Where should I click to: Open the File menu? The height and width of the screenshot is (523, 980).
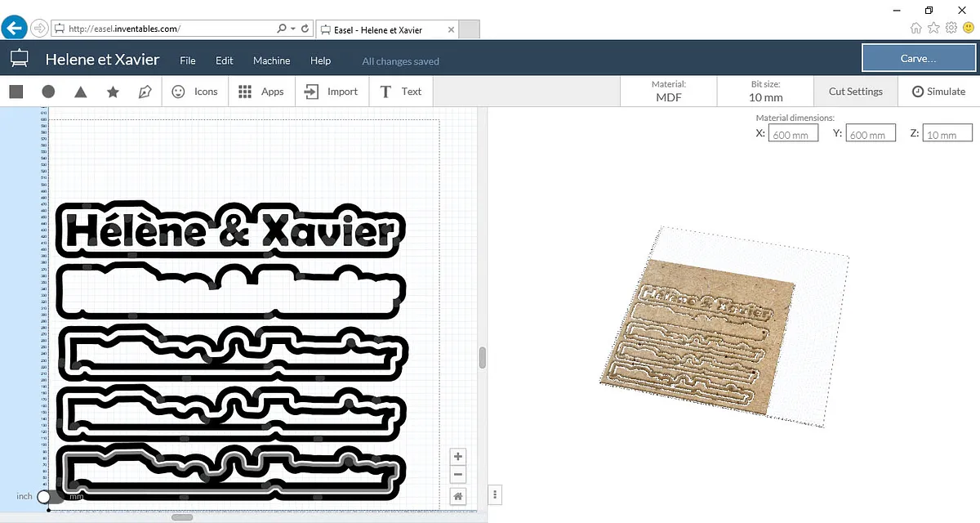pyautogui.click(x=188, y=60)
